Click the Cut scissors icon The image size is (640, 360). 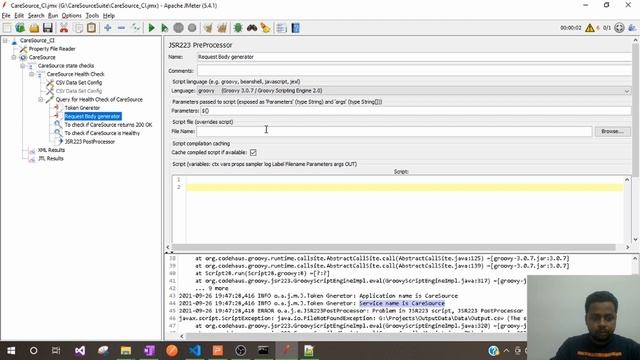click(x=64, y=28)
